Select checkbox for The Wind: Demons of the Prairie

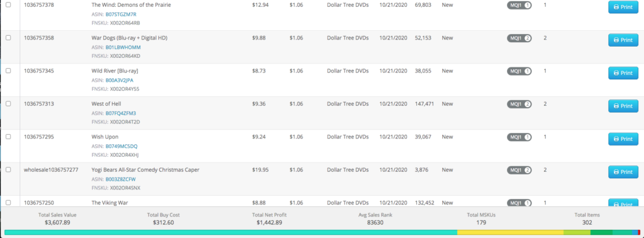coord(8,4)
